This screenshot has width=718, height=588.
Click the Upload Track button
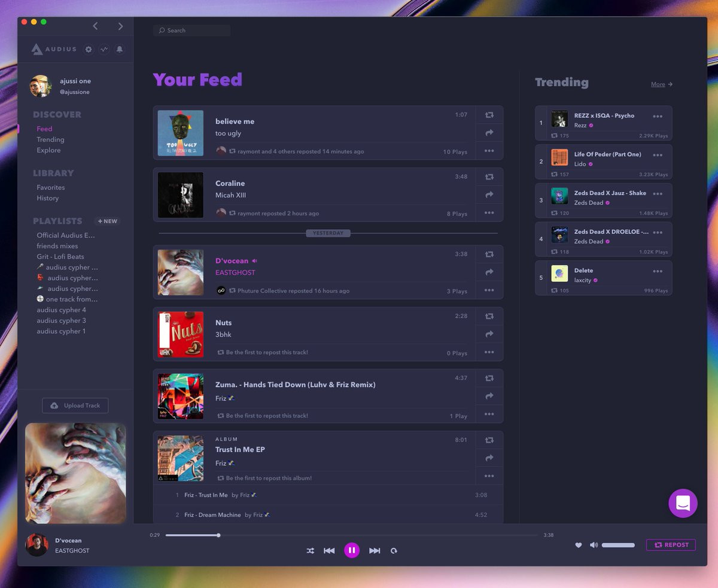(x=75, y=406)
